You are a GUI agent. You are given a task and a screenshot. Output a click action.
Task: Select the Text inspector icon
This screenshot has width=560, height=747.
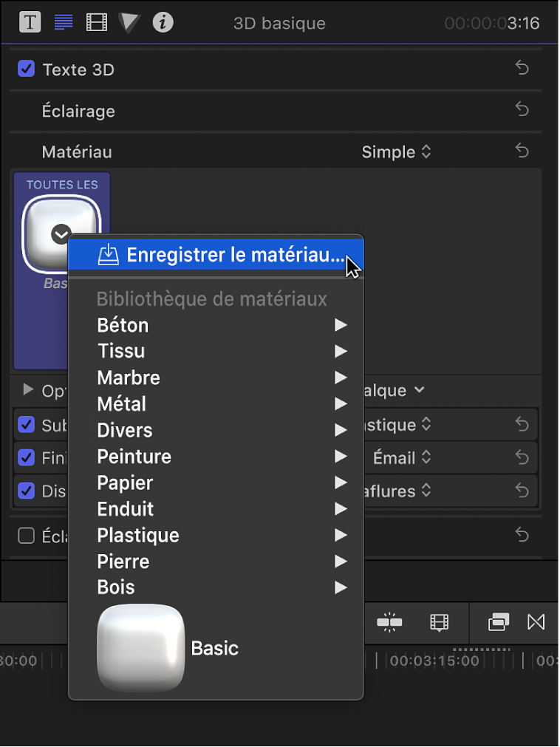coord(30,22)
